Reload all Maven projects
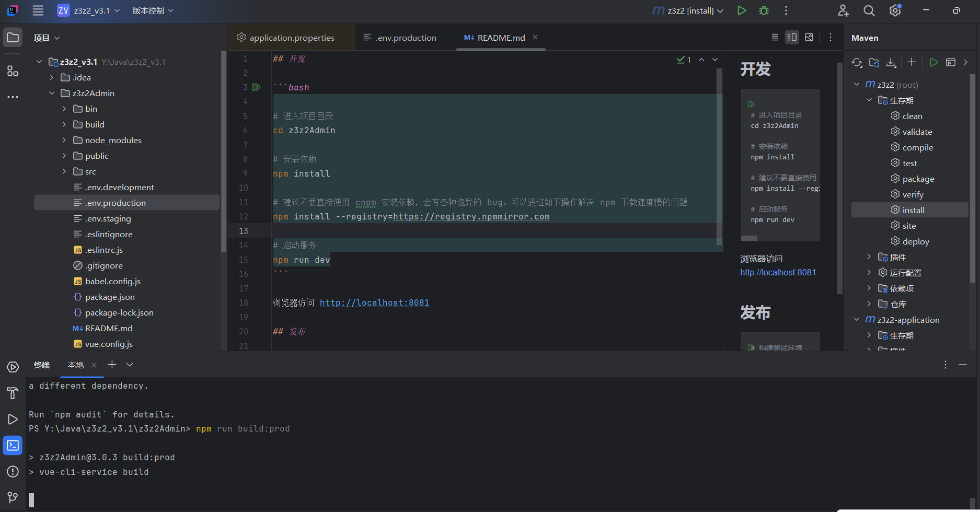 tap(857, 62)
